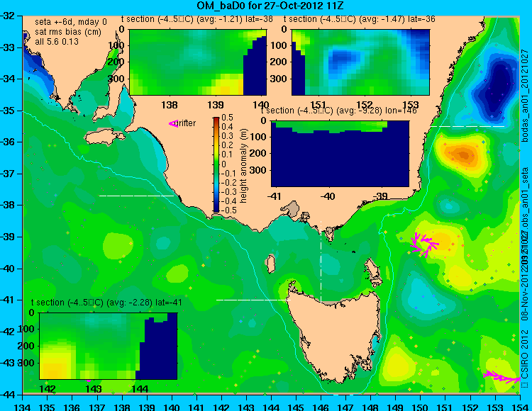
Task: Click the white dashed section line east of 150E
Action: (x=467, y=126)
